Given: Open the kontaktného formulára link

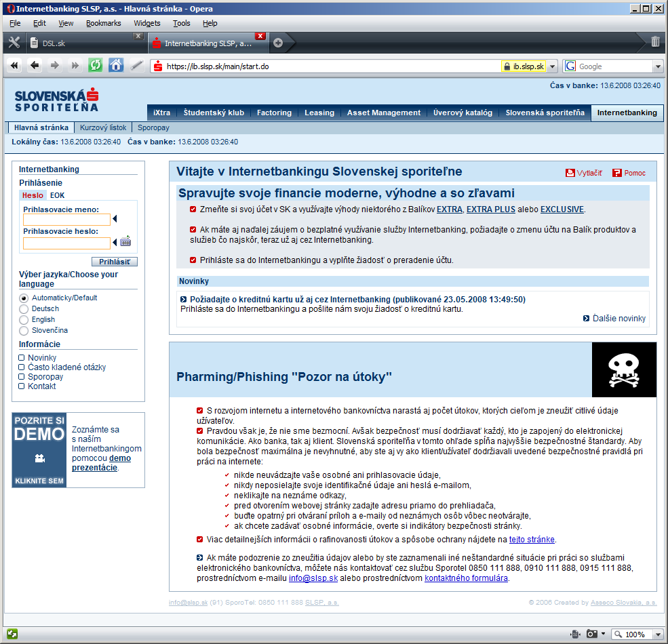Looking at the screenshot, I should coord(466,578).
